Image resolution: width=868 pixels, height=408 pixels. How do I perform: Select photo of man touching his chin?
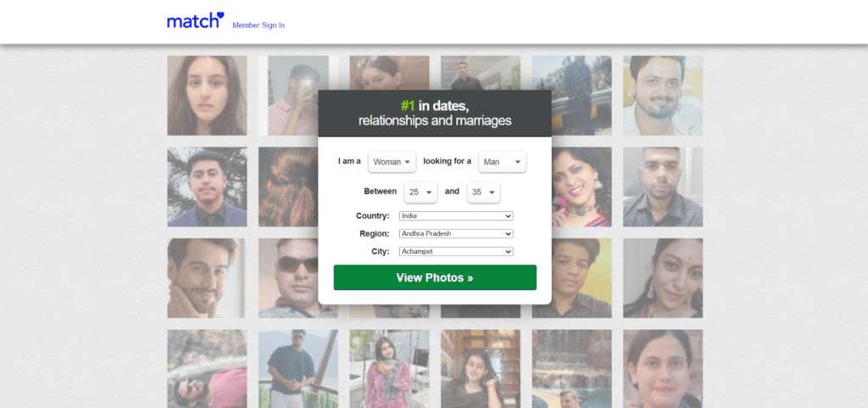coord(207,278)
